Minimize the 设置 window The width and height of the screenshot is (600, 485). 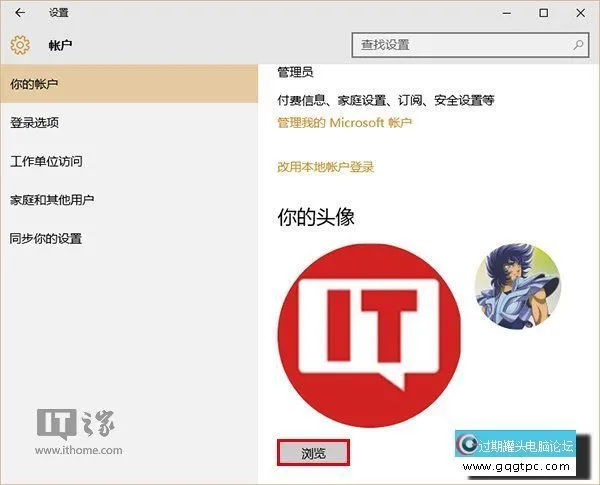point(501,13)
